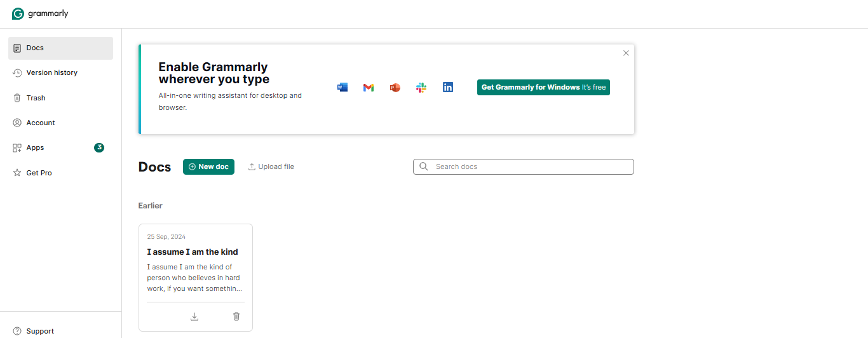Dismiss the Enable Grammarly banner

626,53
